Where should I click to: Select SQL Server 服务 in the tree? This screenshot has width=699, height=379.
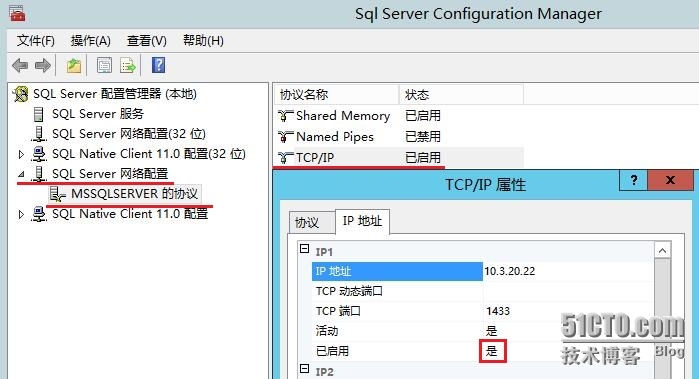pyautogui.click(x=98, y=114)
